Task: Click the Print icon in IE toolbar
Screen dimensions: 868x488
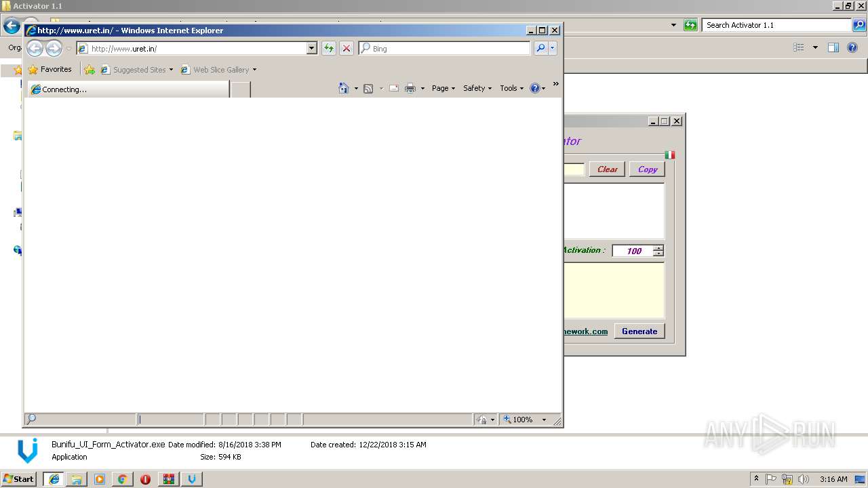Action: pos(410,88)
